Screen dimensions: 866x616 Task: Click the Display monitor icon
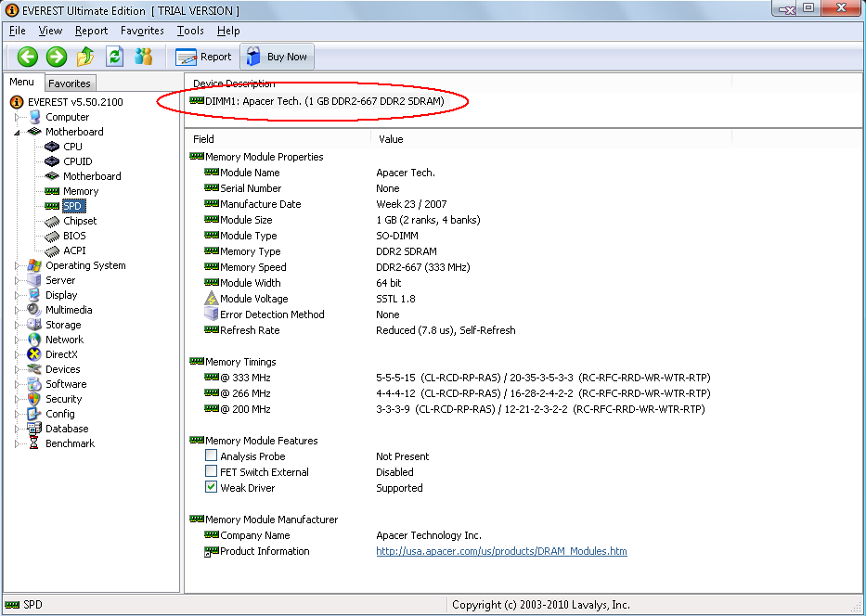pyautogui.click(x=34, y=295)
